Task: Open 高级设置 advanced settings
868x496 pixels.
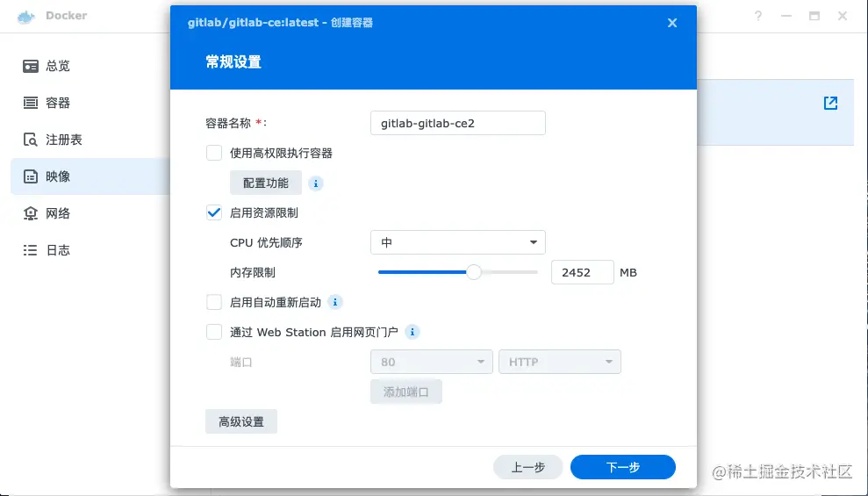Action: 241,422
